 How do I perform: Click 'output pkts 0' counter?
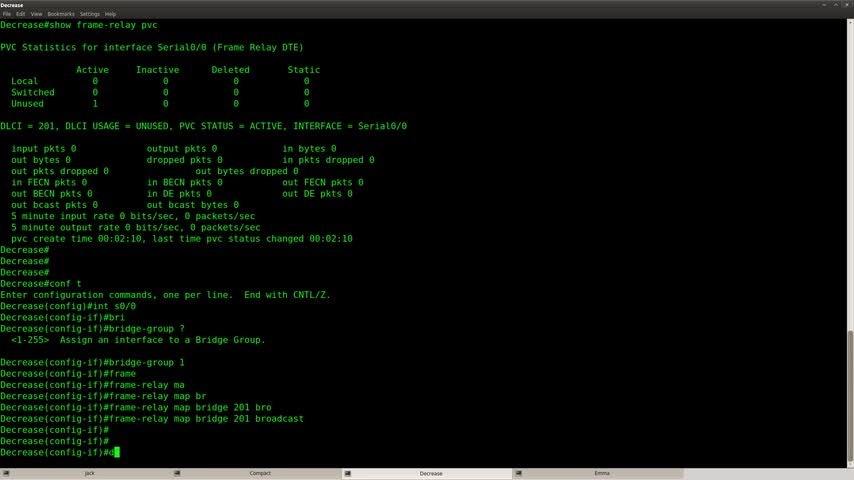[x=182, y=149]
